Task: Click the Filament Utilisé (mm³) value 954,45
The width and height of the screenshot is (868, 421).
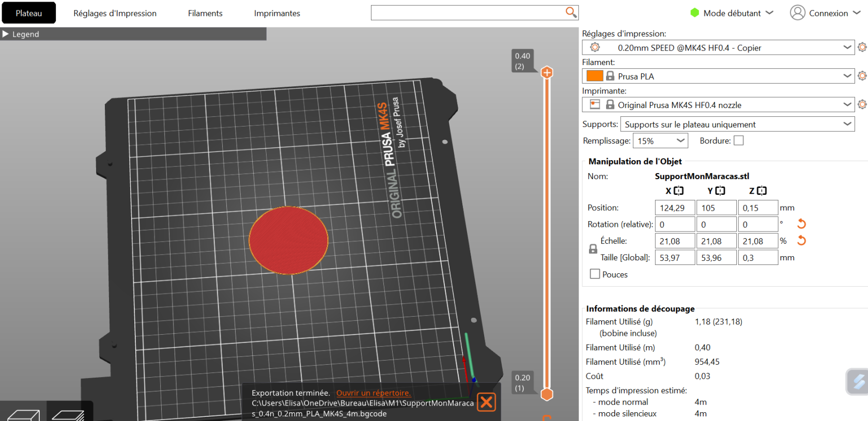Action: point(707,362)
